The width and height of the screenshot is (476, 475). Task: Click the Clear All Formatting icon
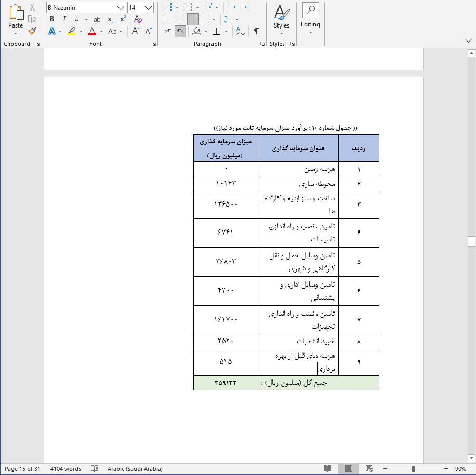[138, 19]
